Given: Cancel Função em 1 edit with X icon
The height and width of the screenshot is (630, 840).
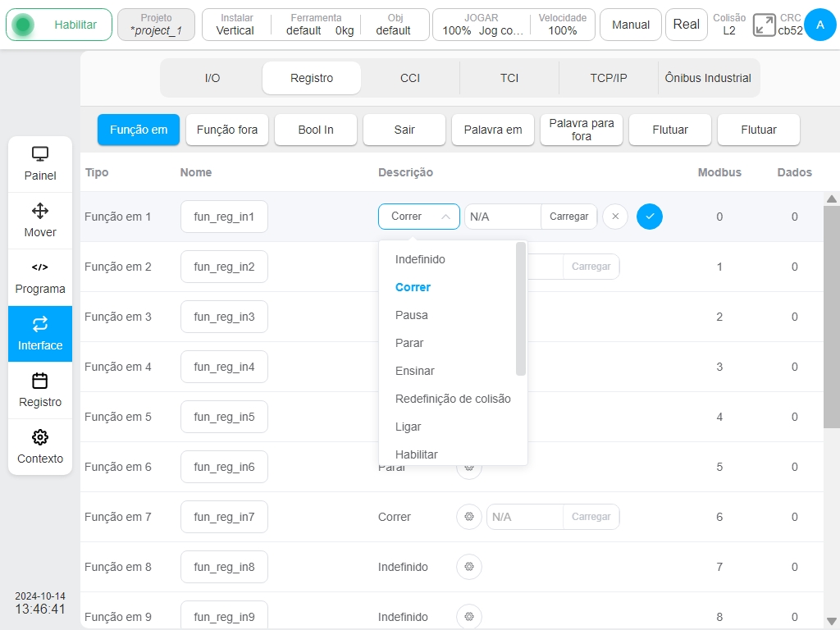Looking at the screenshot, I should [615, 217].
